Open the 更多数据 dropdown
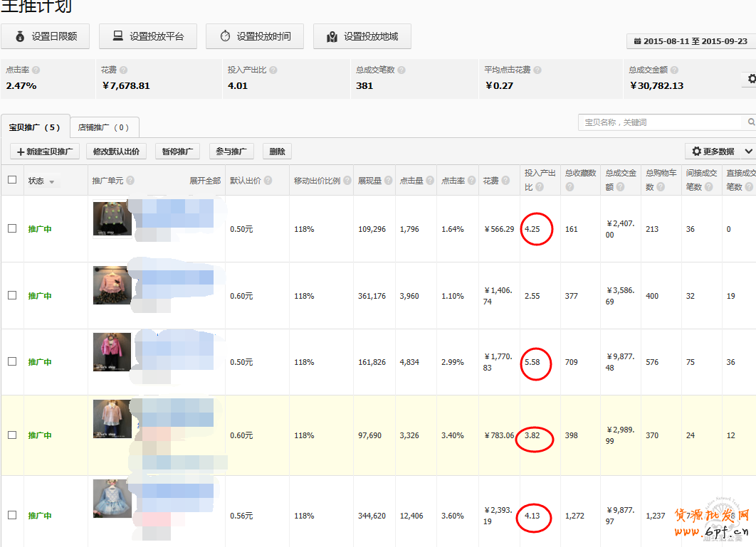Image resolution: width=756 pixels, height=547 pixels. 720,152
